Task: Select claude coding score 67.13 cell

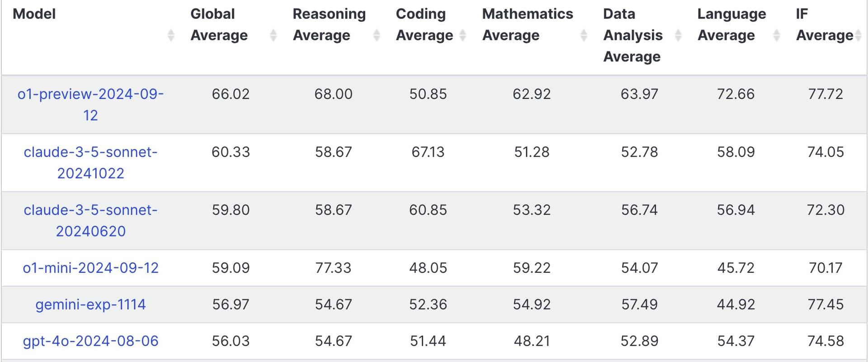Action: point(428,152)
